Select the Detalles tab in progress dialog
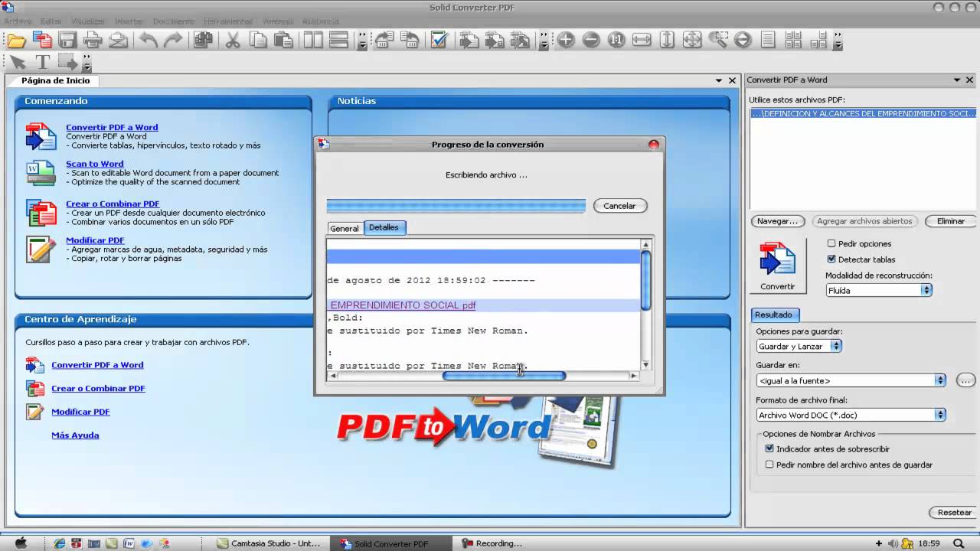The image size is (980, 551). [x=384, y=227]
